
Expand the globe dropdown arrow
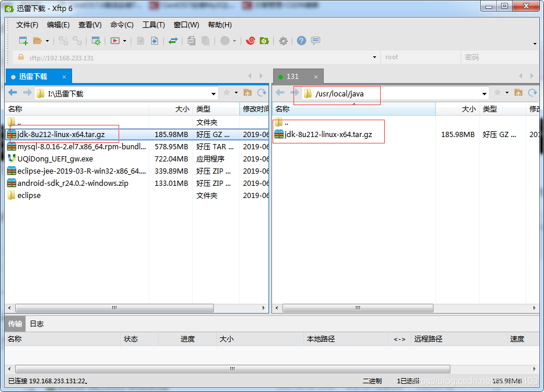(235, 41)
